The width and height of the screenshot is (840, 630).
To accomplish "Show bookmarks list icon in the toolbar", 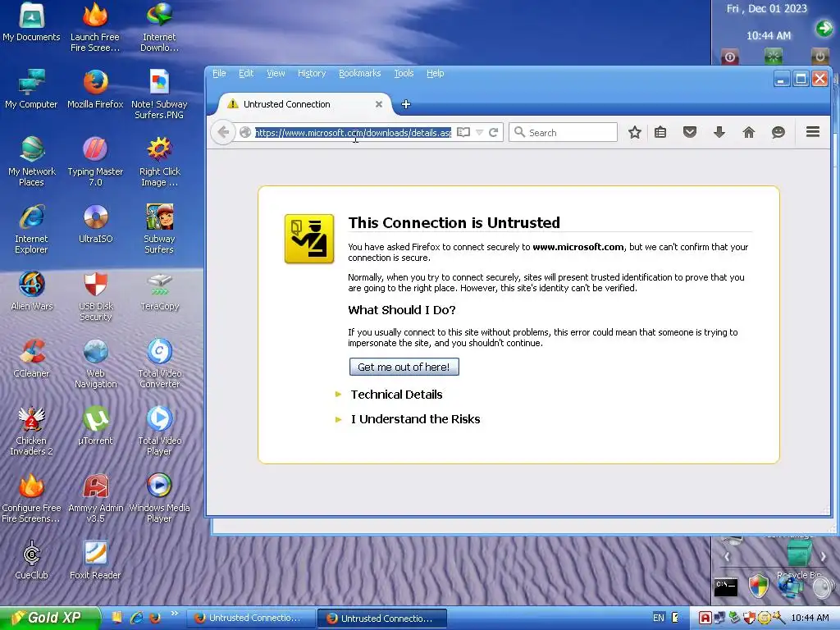I will point(660,132).
